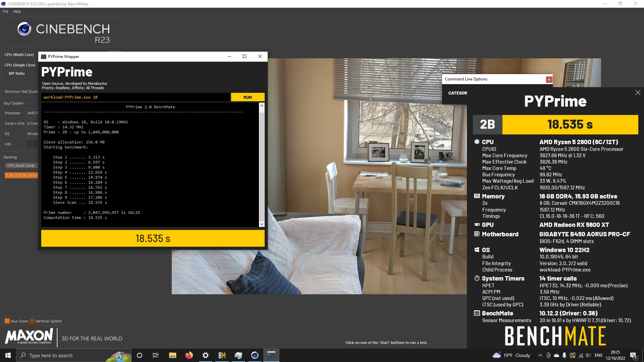Click the BenchMate Motherboard section icon

[x=477, y=234]
